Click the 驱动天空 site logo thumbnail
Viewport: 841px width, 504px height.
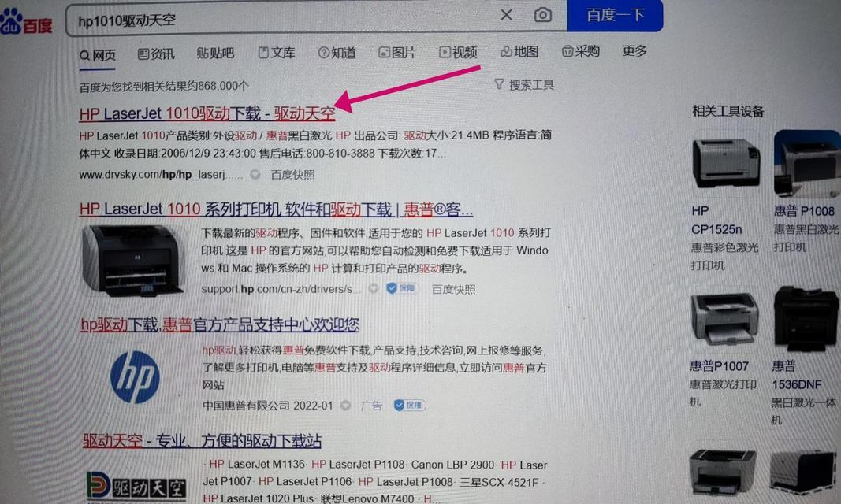pos(136,487)
